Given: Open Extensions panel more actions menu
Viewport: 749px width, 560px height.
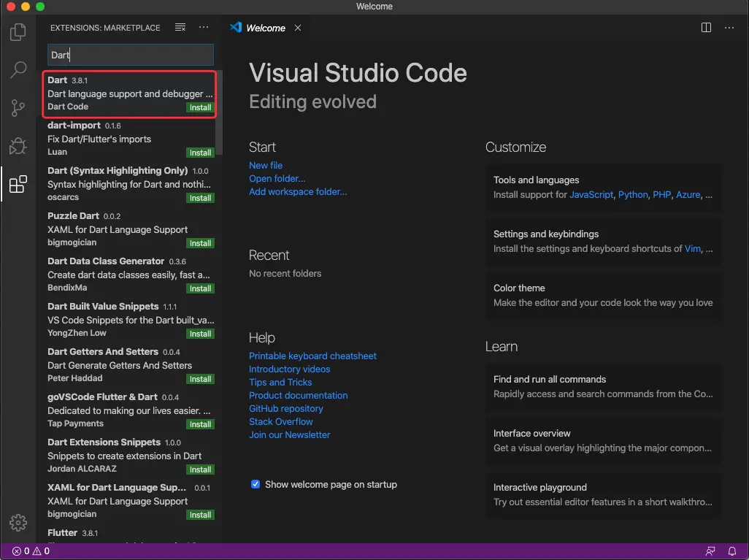Looking at the screenshot, I should pyautogui.click(x=204, y=27).
